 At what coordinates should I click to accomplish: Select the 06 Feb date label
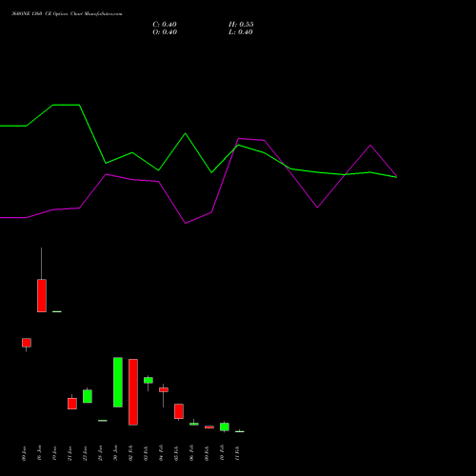click(192, 453)
